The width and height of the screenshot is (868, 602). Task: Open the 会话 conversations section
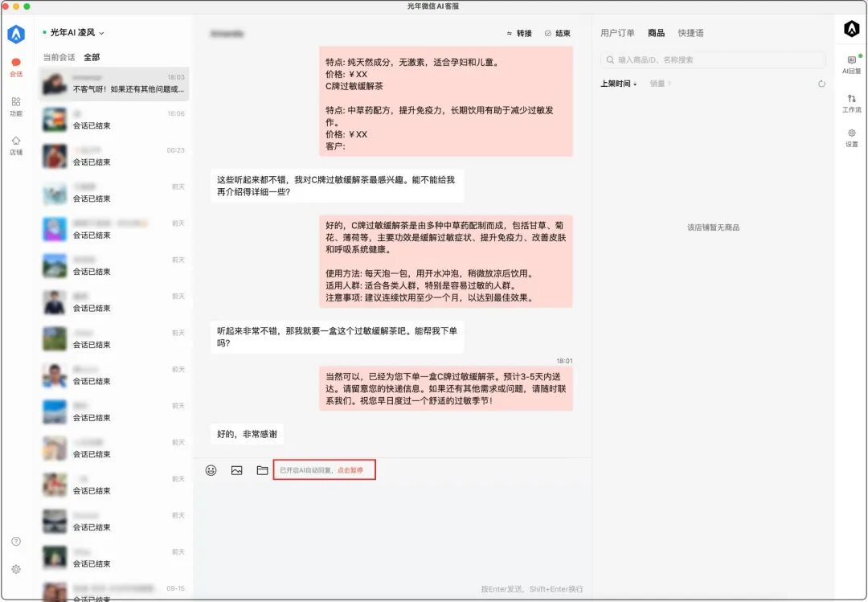[16, 68]
